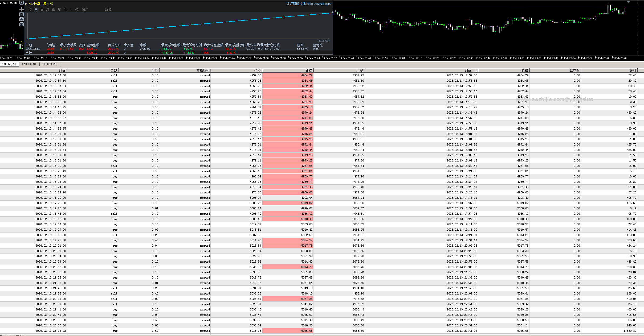Expand the XAUUSD,M1 chart title dropdown arrow
Viewport: 644px width, 336px height.
pyautogui.click(x=1, y=3)
